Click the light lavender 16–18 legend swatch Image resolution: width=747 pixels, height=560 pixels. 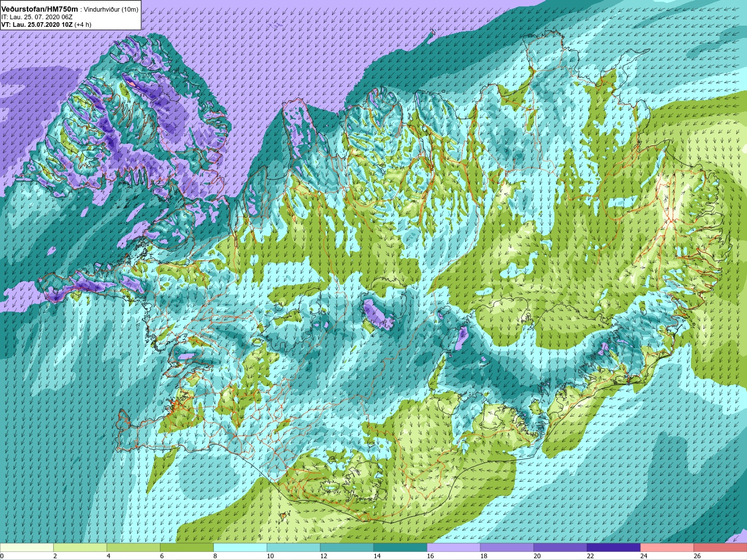[453, 548]
